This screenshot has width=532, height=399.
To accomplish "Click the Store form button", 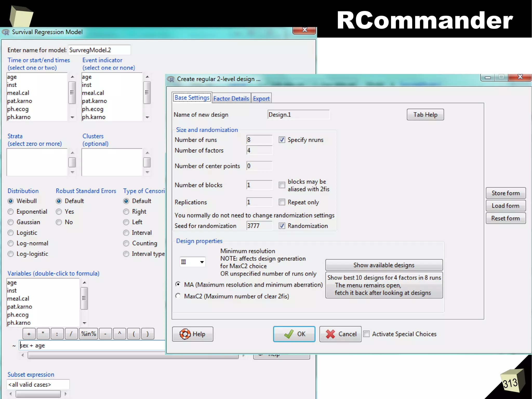I will tap(506, 193).
